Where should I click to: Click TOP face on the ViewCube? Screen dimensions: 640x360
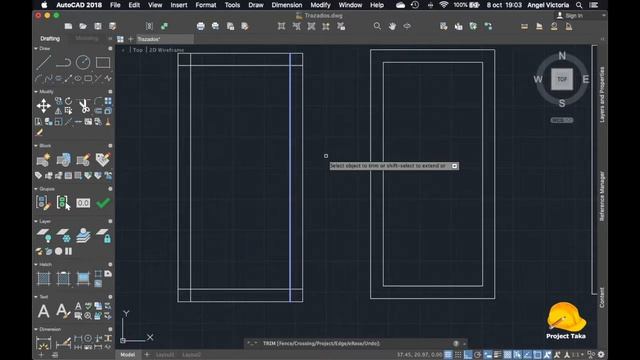pos(562,79)
